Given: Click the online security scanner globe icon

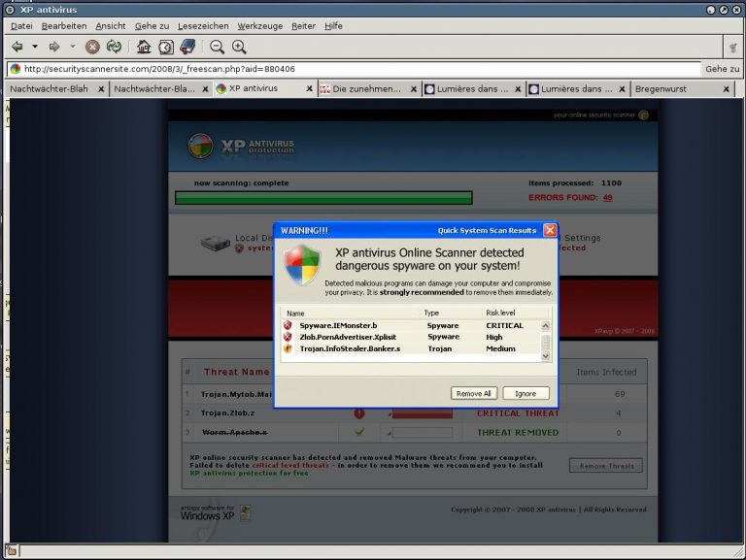Looking at the screenshot, I should [644, 115].
